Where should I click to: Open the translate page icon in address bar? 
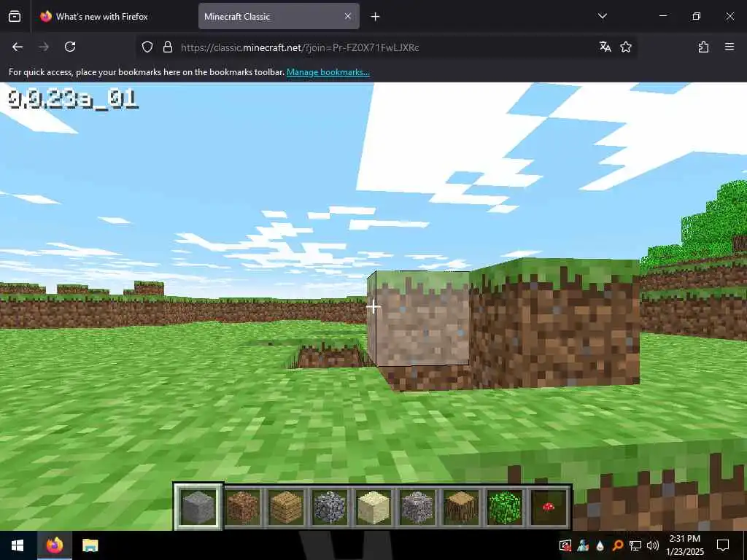605,47
